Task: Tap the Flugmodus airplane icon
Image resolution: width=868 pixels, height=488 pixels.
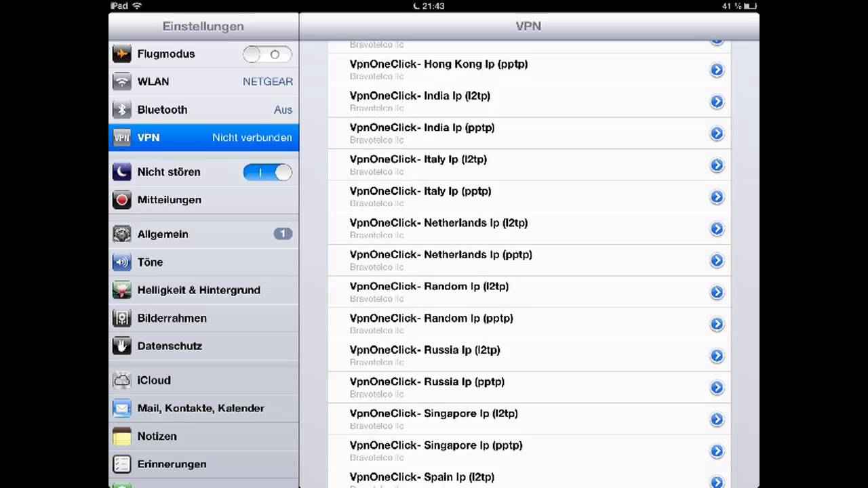Action: click(122, 54)
